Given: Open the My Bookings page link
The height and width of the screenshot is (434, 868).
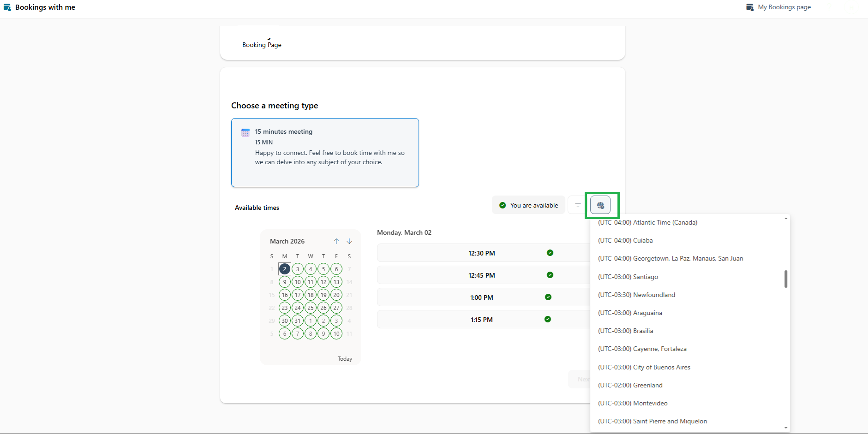Looking at the screenshot, I should pos(779,7).
